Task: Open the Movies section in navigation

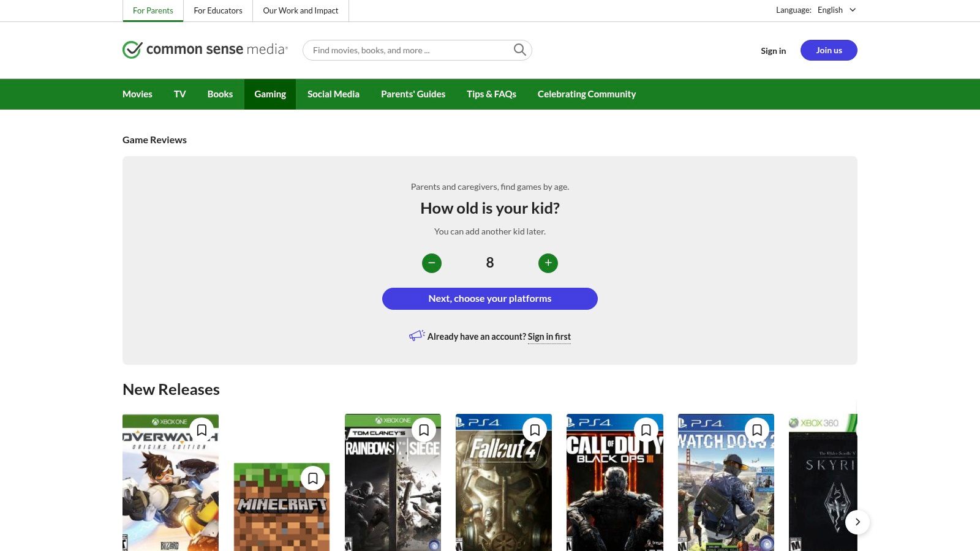Action: pos(137,94)
